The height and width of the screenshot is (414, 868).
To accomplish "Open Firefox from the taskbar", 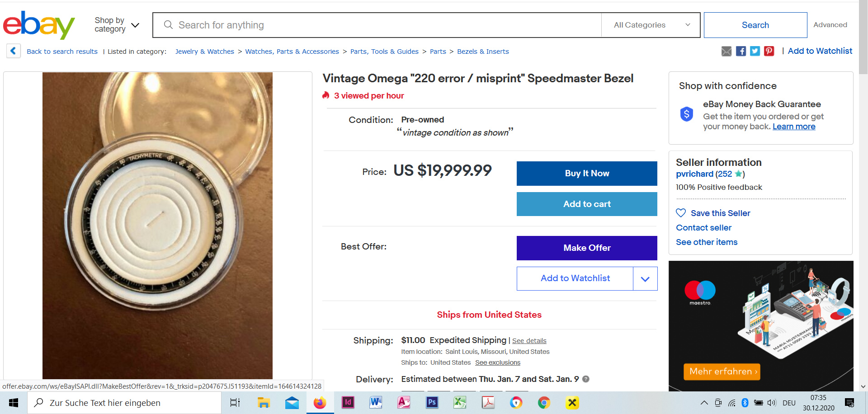I will pos(320,403).
